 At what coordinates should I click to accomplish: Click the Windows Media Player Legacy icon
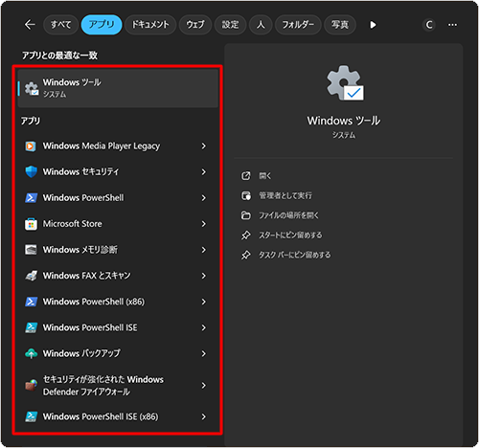click(x=31, y=146)
